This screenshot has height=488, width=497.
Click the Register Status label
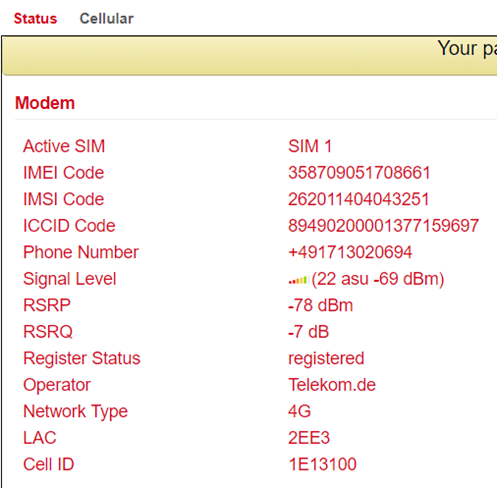[82, 359]
